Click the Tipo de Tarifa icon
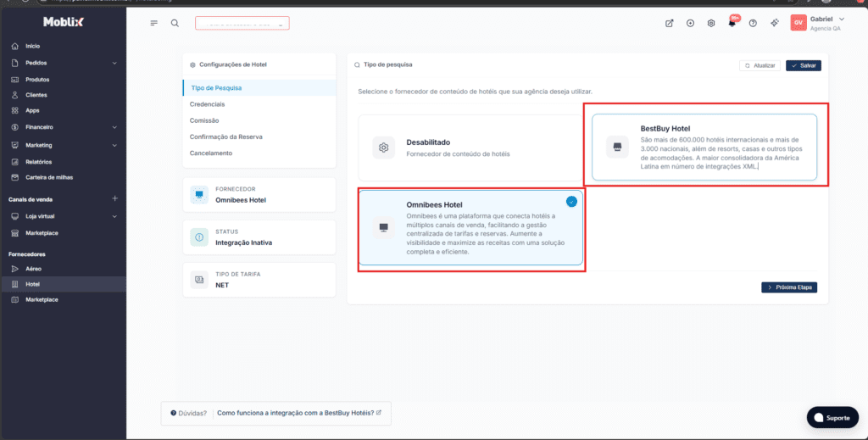Image resolution: width=868 pixels, height=440 pixels. click(x=199, y=280)
